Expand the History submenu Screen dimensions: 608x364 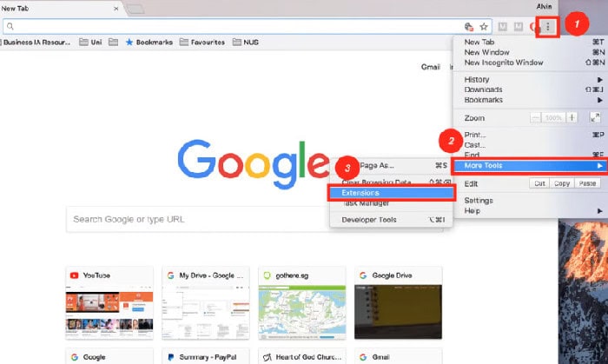(x=530, y=79)
